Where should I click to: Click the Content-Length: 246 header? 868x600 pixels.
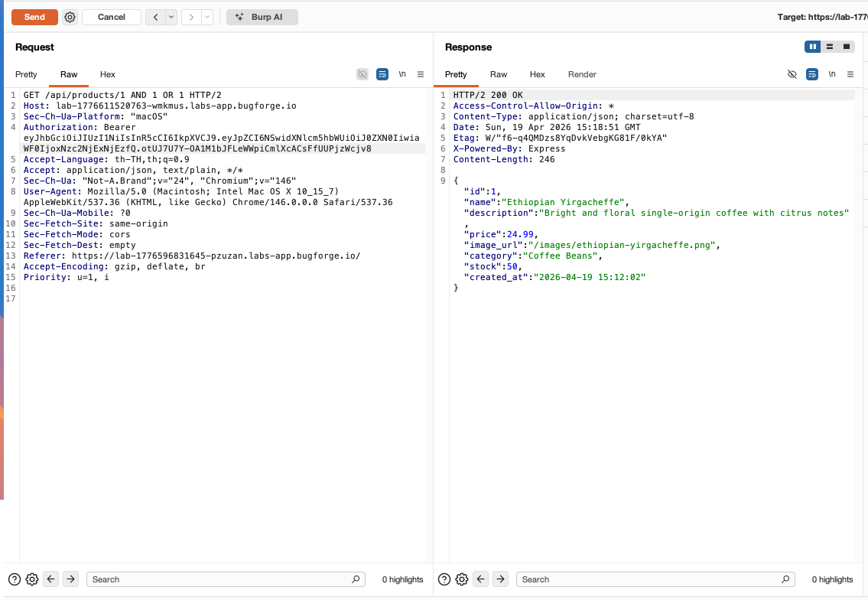click(x=504, y=159)
